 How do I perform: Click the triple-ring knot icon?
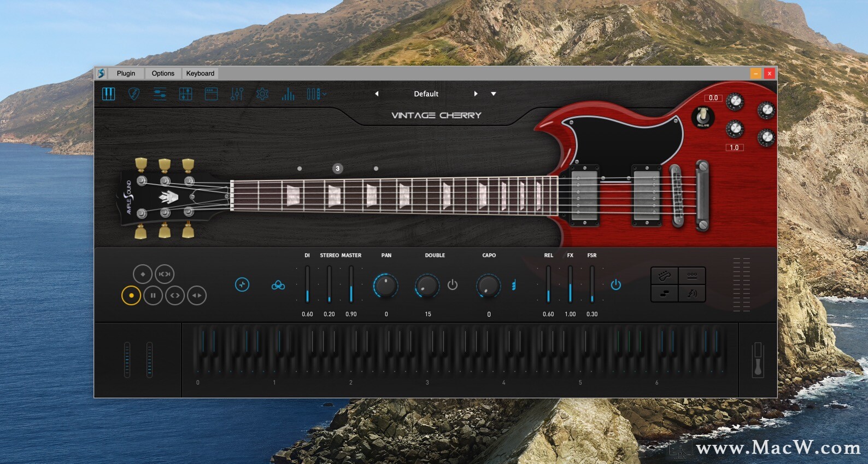[278, 285]
